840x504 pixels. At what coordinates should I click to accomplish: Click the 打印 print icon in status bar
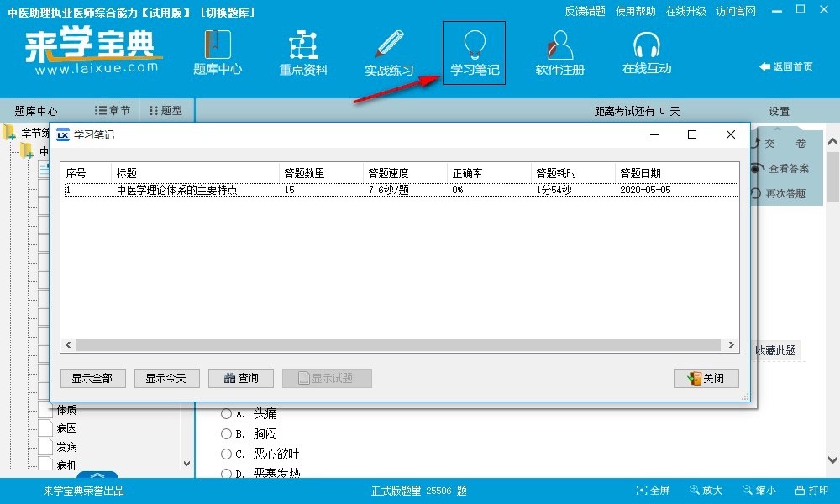point(810,490)
